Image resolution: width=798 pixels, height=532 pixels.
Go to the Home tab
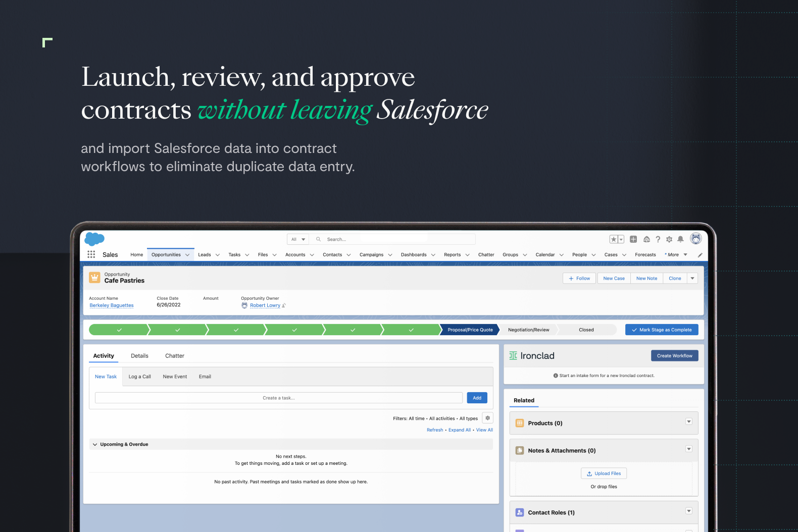coord(136,255)
